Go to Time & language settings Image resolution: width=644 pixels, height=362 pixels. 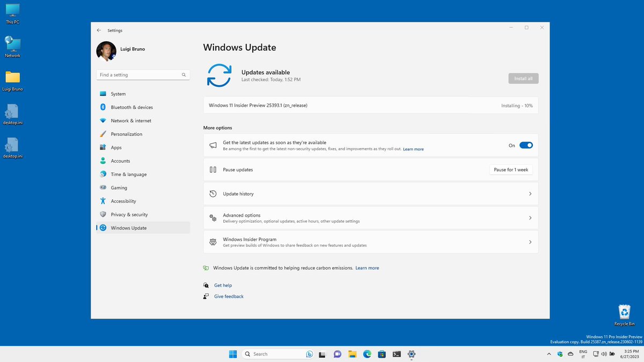[143, 174]
